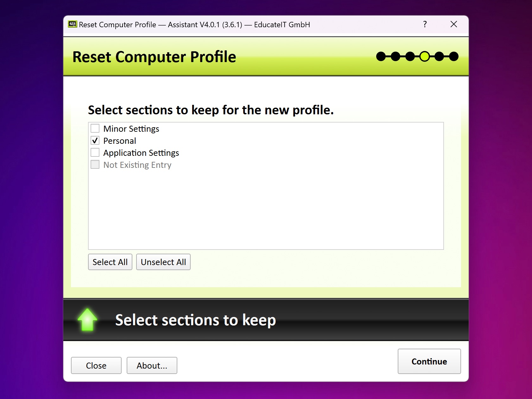
Task: Click the third progress dot indicator
Action: (x=410, y=56)
